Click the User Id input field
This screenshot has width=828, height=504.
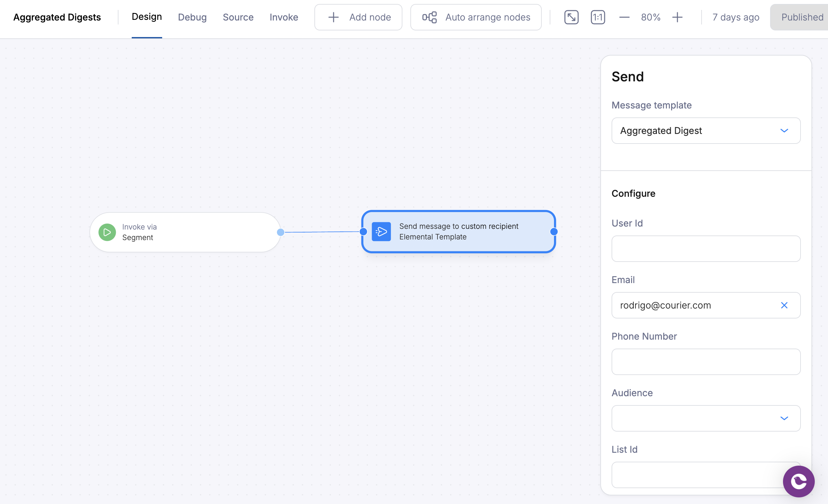706,248
